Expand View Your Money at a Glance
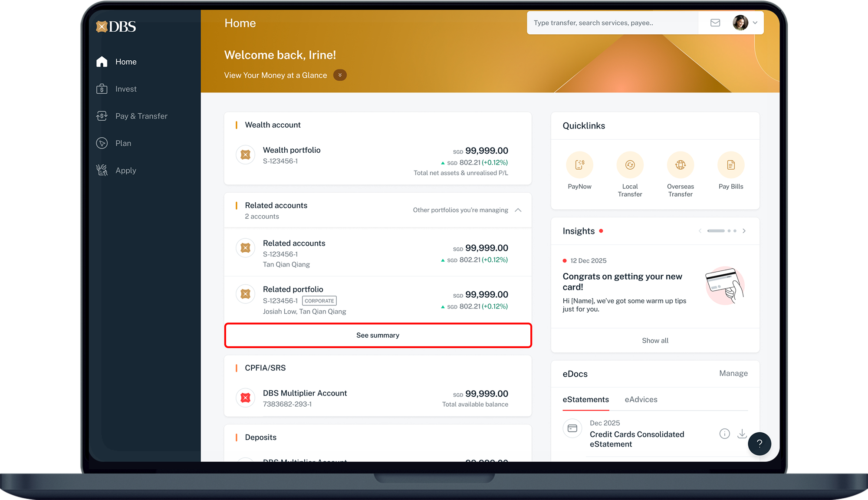Viewport: 868px width, 500px height. [x=340, y=75]
